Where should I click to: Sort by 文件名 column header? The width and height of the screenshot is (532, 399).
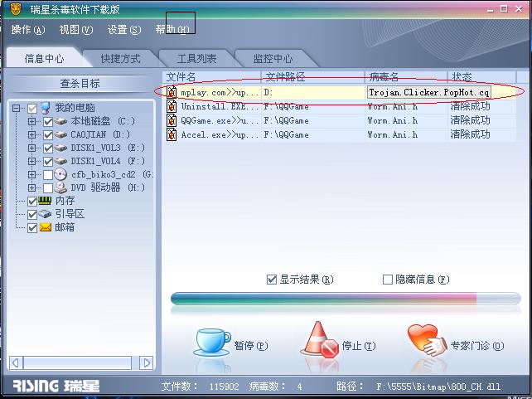tap(211, 77)
